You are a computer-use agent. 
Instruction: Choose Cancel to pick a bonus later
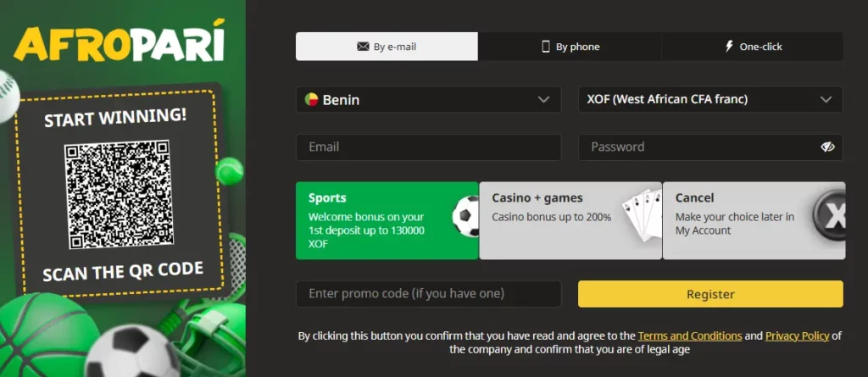(x=754, y=220)
